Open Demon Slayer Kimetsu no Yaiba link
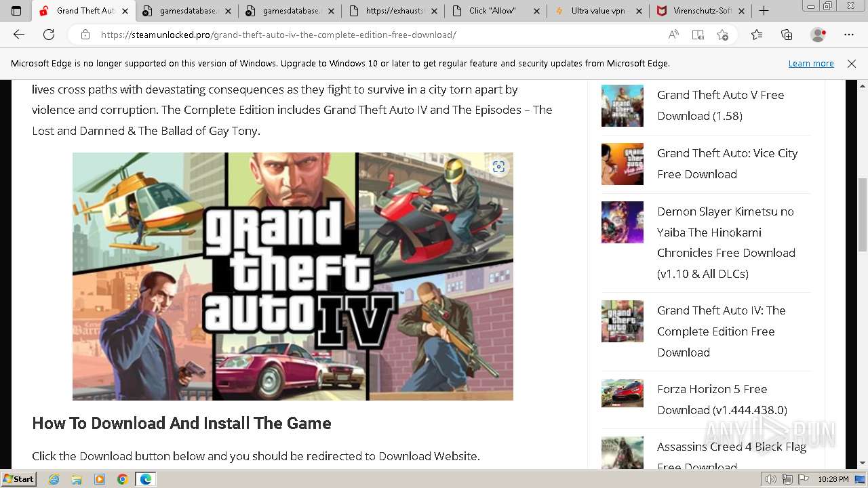This screenshot has height=488, width=868. (x=726, y=243)
